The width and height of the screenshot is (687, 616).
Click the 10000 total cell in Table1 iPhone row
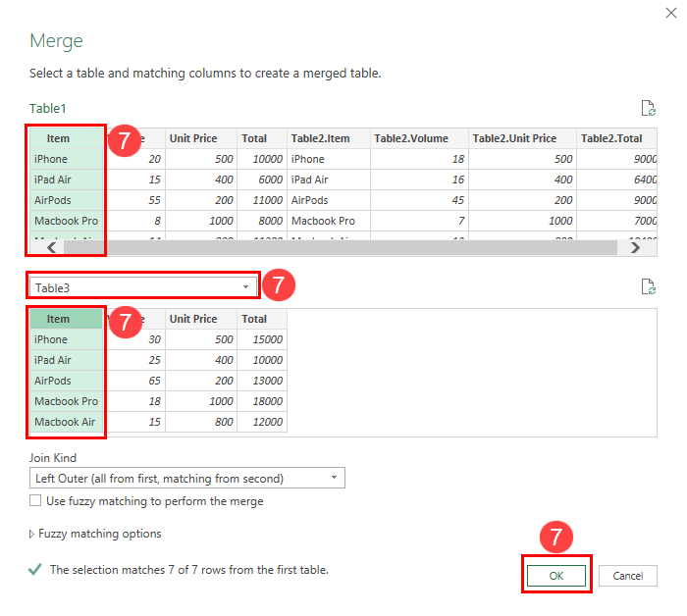tap(262, 159)
